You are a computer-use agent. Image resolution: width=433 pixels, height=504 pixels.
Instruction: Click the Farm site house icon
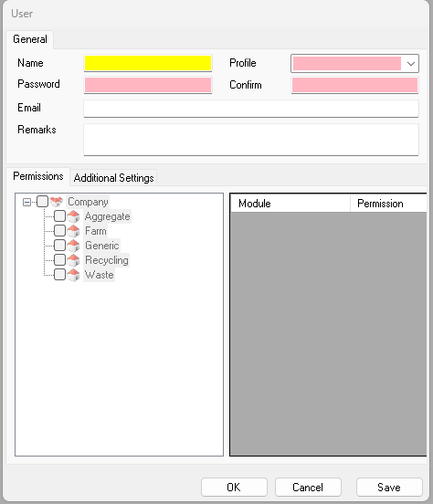tap(73, 231)
